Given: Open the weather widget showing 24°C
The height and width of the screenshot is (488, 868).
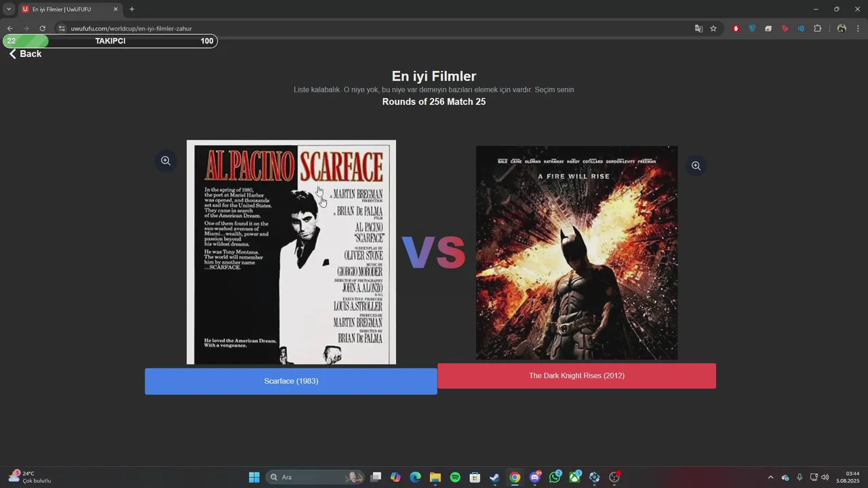Looking at the screenshot, I should tap(29, 477).
